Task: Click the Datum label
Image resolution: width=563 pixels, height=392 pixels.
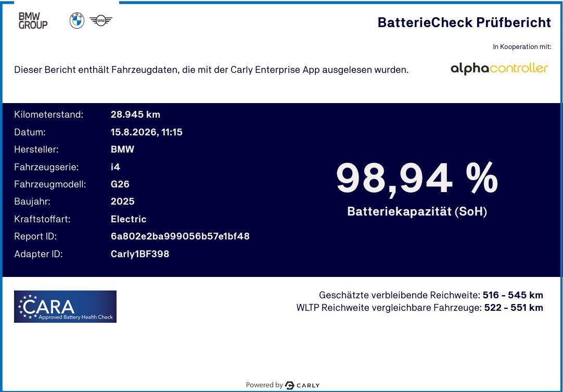Action: pos(30,132)
